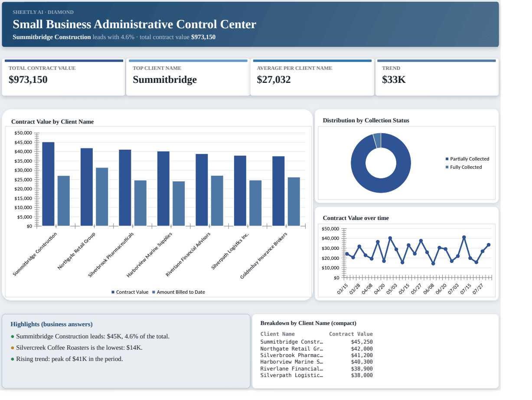
Task: Click the $38,000 value in the table
Action: (x=362, y=375)
